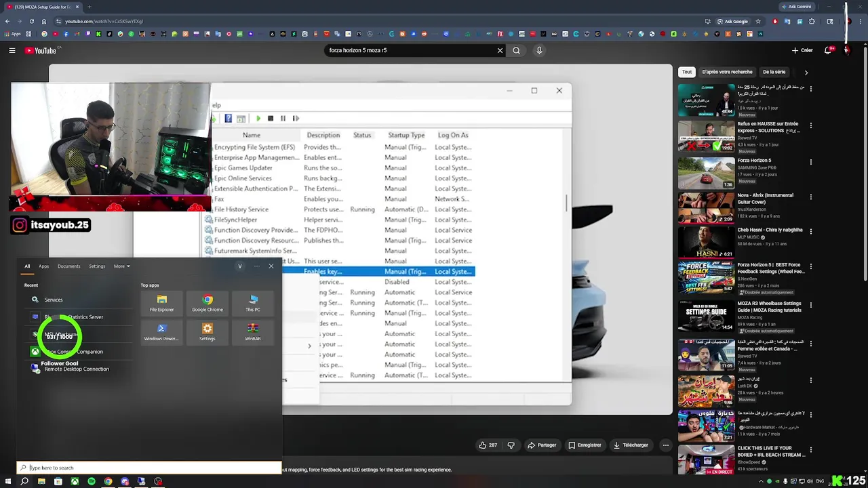The height and width of the screenshot is (488, 868).
Task: Switch to the Settings search filter
Action: [97, 266]
